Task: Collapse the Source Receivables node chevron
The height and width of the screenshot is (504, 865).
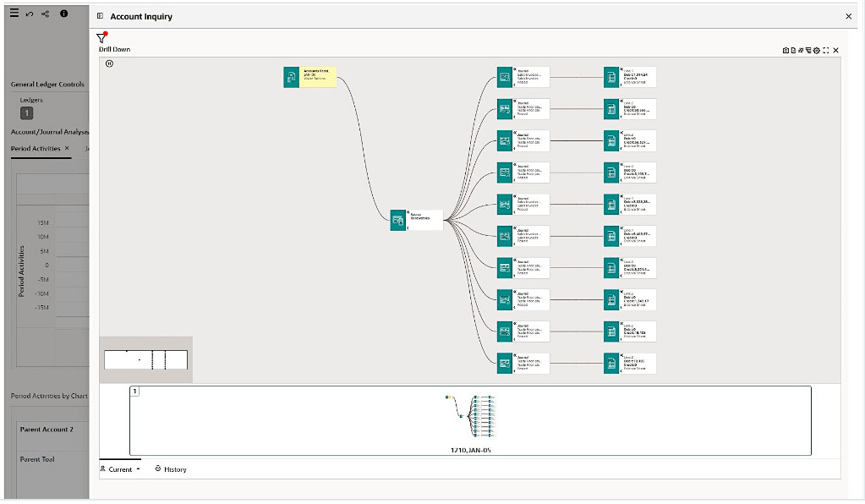Action: point(408,228)
